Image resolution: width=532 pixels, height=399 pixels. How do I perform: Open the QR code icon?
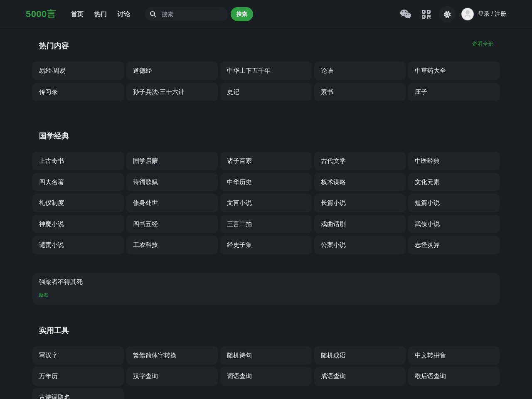click(x=426, y=14)
